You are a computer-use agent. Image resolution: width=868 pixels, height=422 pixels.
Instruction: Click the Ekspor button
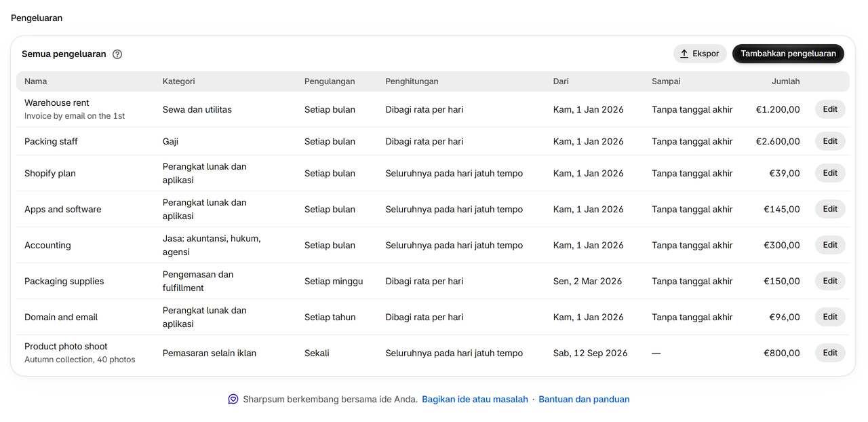click(x=700, y=54)
